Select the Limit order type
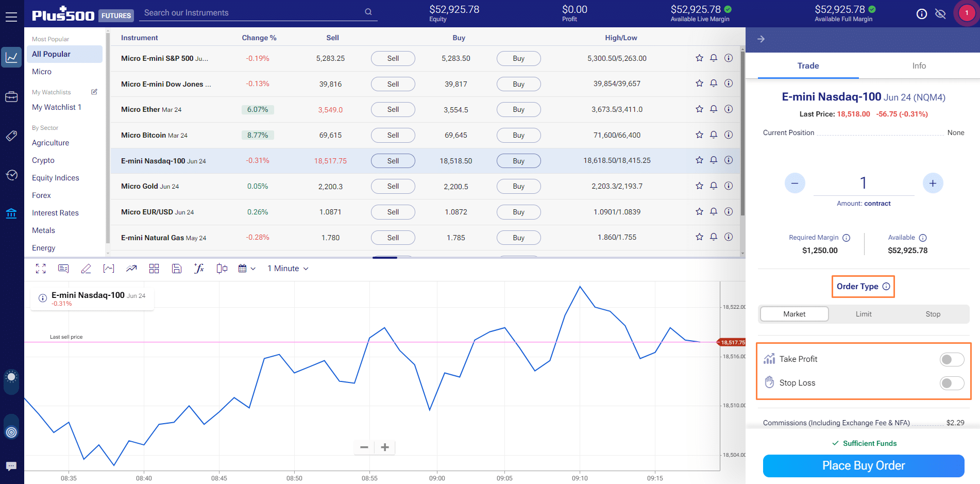This screenshot has width=980, height=484. (864, 314)
